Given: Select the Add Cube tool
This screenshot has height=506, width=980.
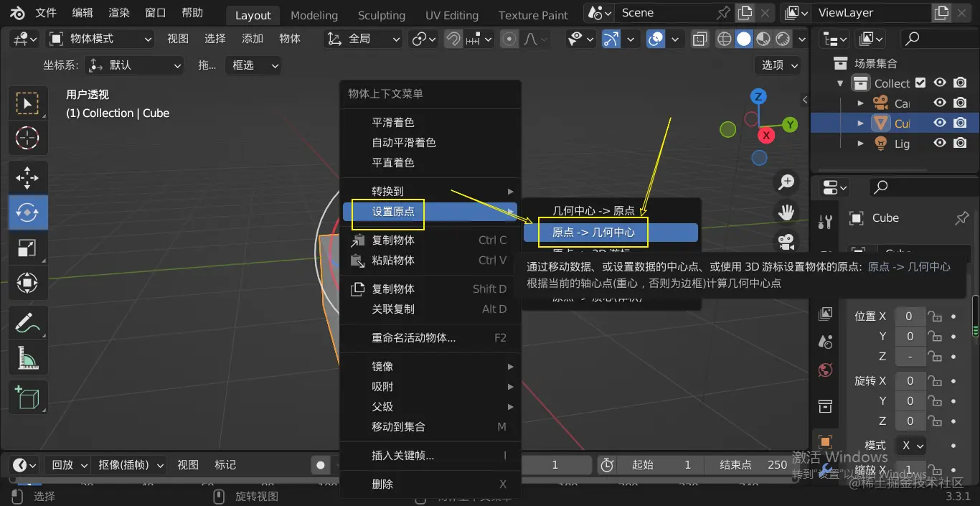Looking at the screenshot, I should (27, 397).
